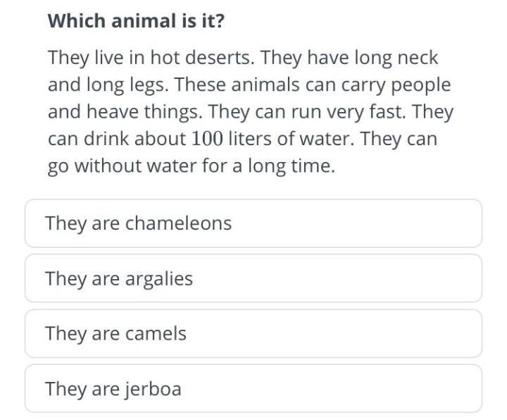This screenshot has height=420, width=507.
Task: Select 'They are jerboa' option
Action: (254, 388)
